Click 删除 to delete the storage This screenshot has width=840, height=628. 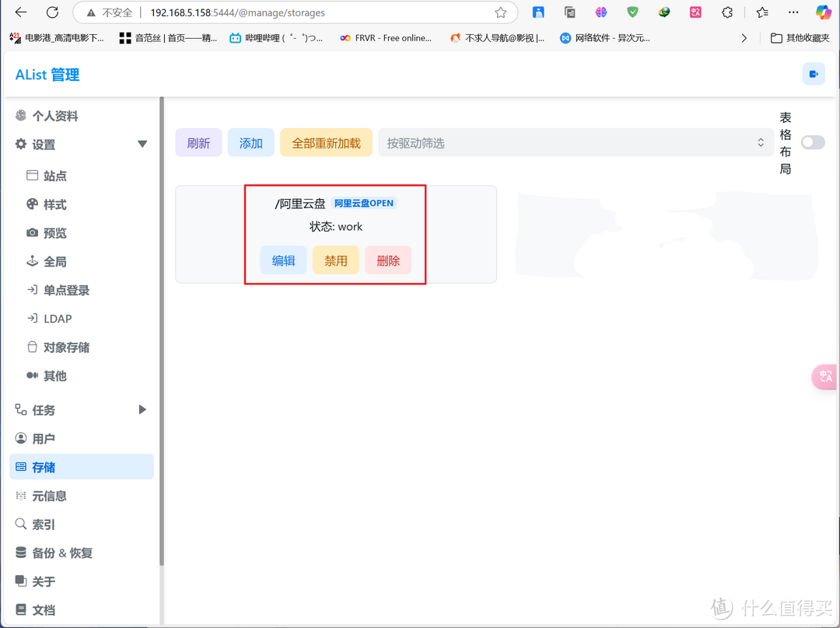pos(387,260)
